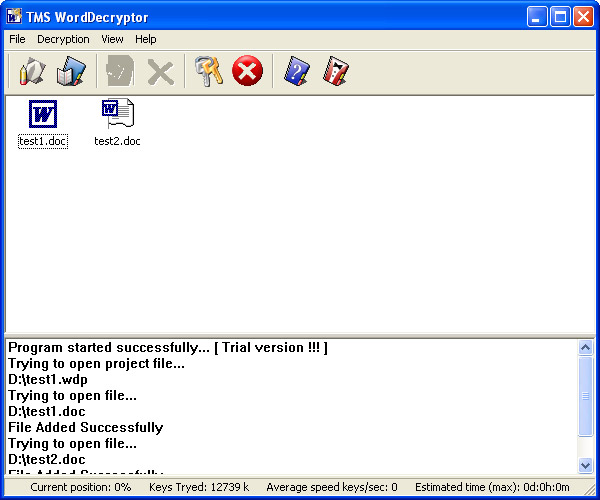600x500 pixels.
Task: Open the Decryption menu
Action: [63, 39]
